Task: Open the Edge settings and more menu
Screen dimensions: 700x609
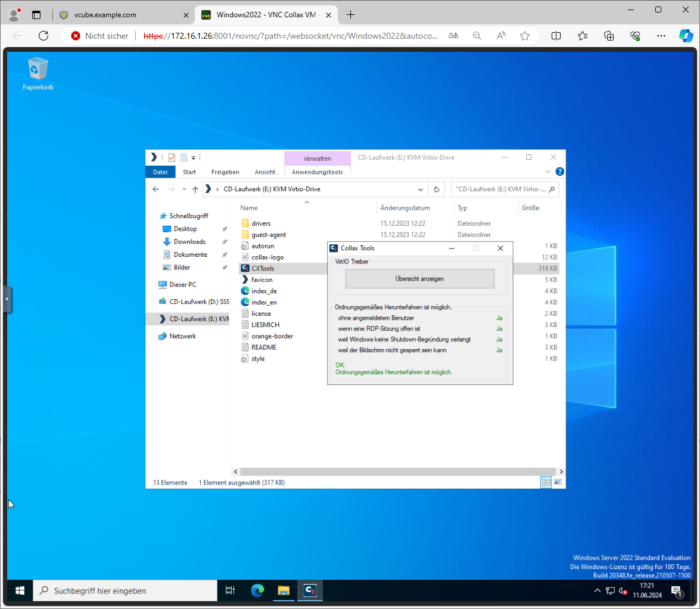Action: pos(661,36)
